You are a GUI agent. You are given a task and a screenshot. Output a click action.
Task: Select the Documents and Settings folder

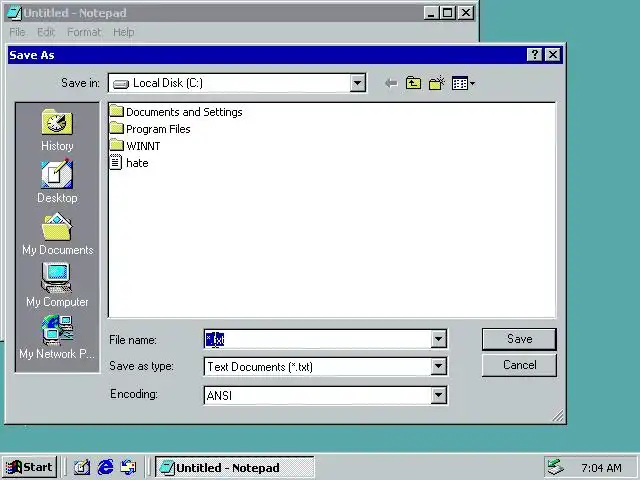176,111
